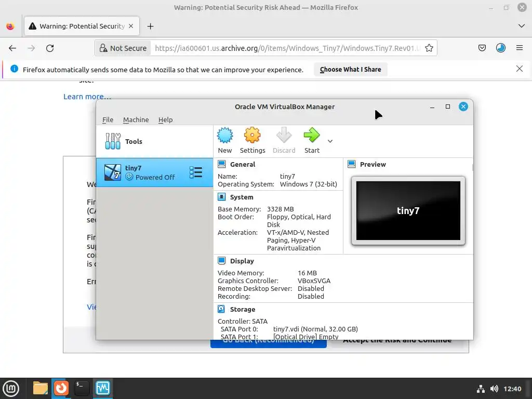Open the Machine menu in VirtualBox
This screenshot has width=532, height=399.
point(136,120)
